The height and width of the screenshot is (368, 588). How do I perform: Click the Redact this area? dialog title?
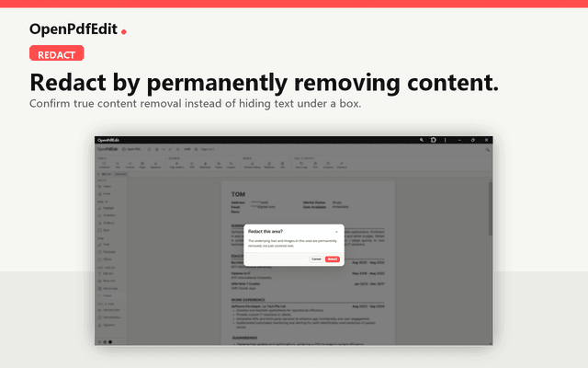(x=266, y=231)
